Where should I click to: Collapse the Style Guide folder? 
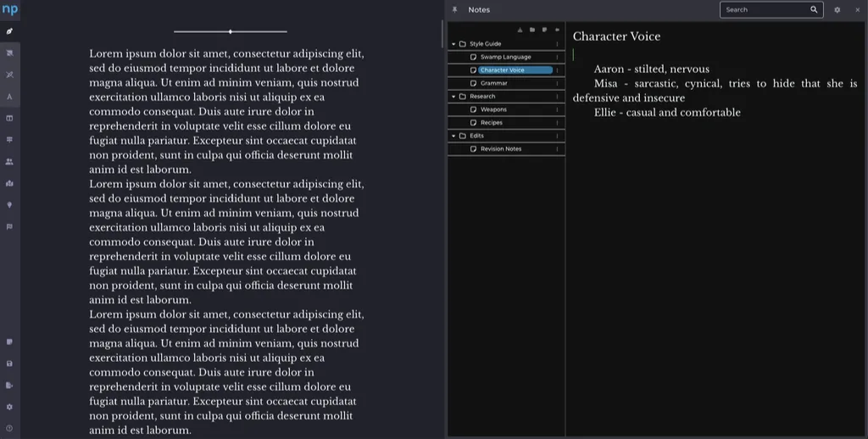pyautogui.click(x=454, y=44)
